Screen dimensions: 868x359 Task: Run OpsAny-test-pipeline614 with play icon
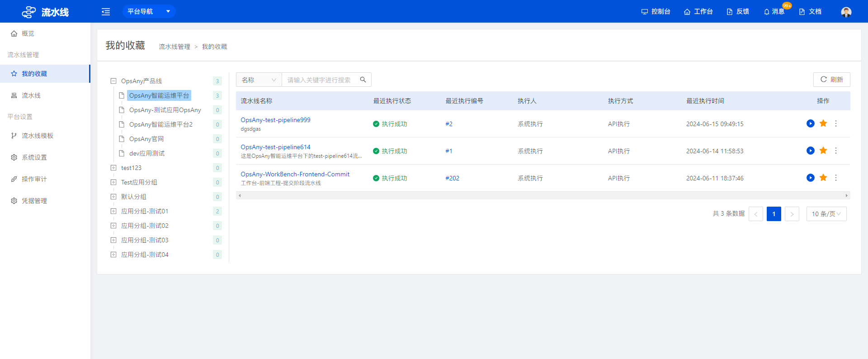pos(811,151)
